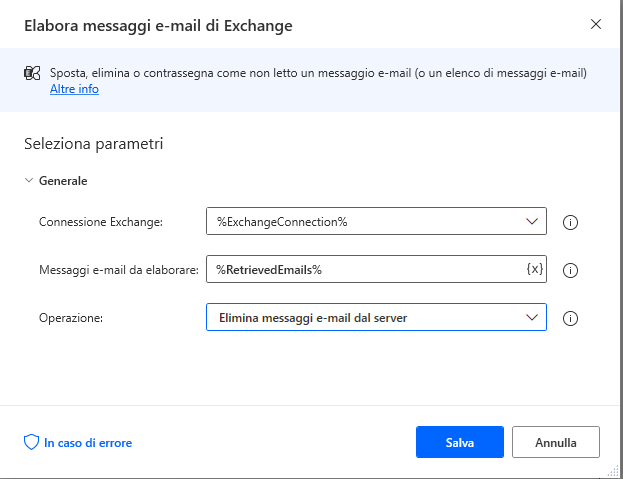Show info for Messaggi e-mail da elaborare
623x479 pixels.
pos(570,270)
